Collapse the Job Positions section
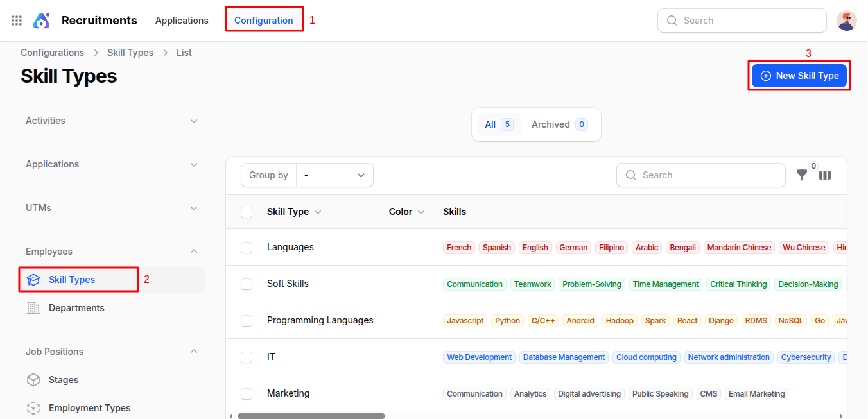 click(x=194, y=352)
